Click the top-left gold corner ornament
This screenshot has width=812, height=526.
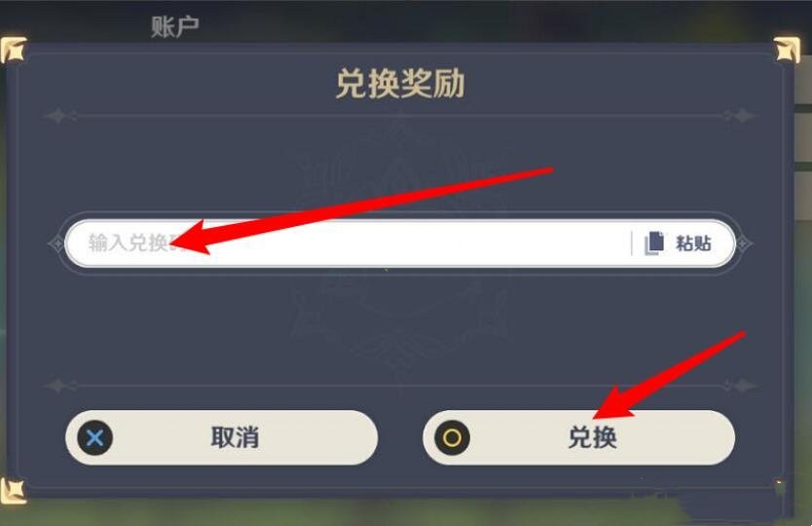click(13, 51)
